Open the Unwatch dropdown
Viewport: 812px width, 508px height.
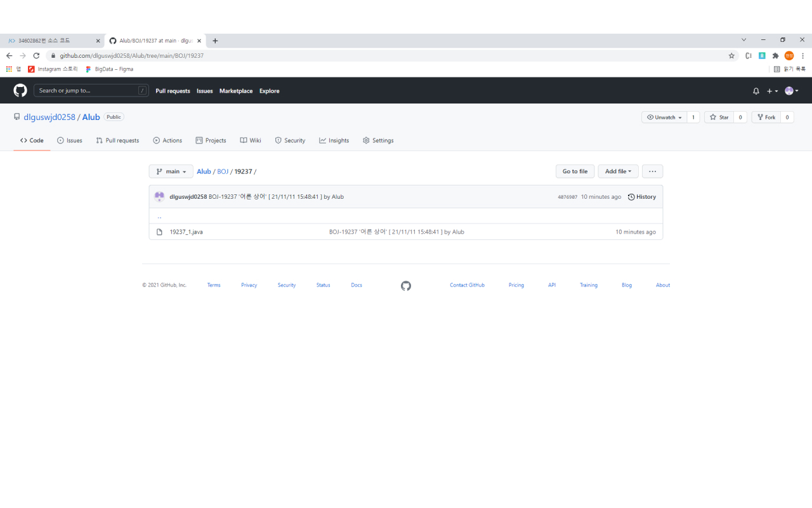tap(664, 117)
